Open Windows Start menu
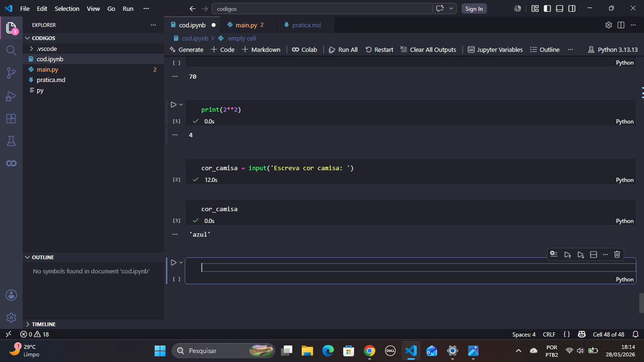 pyautogui.click(x=160, y=351)
